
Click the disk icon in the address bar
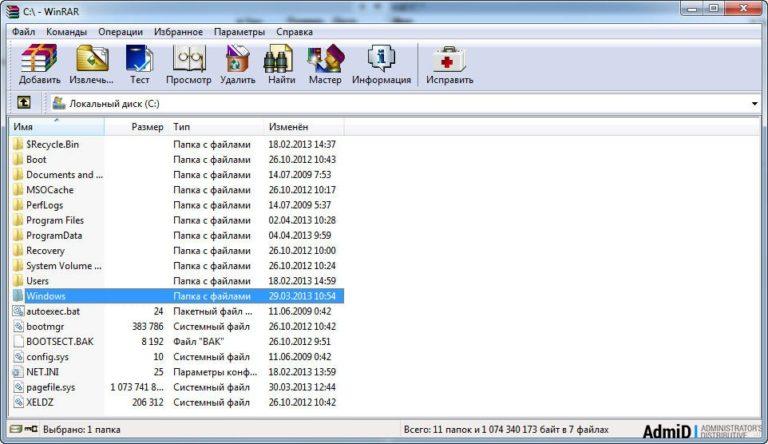[59, 103]
